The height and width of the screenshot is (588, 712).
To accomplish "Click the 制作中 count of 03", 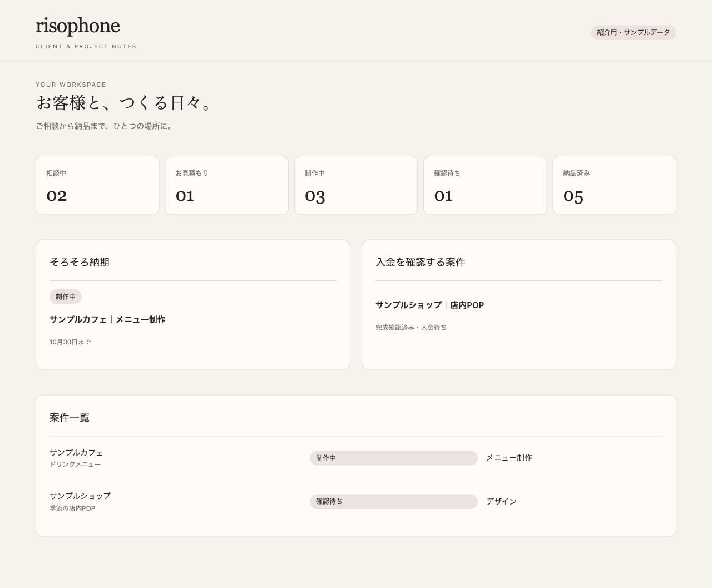I will click(315, 196).
